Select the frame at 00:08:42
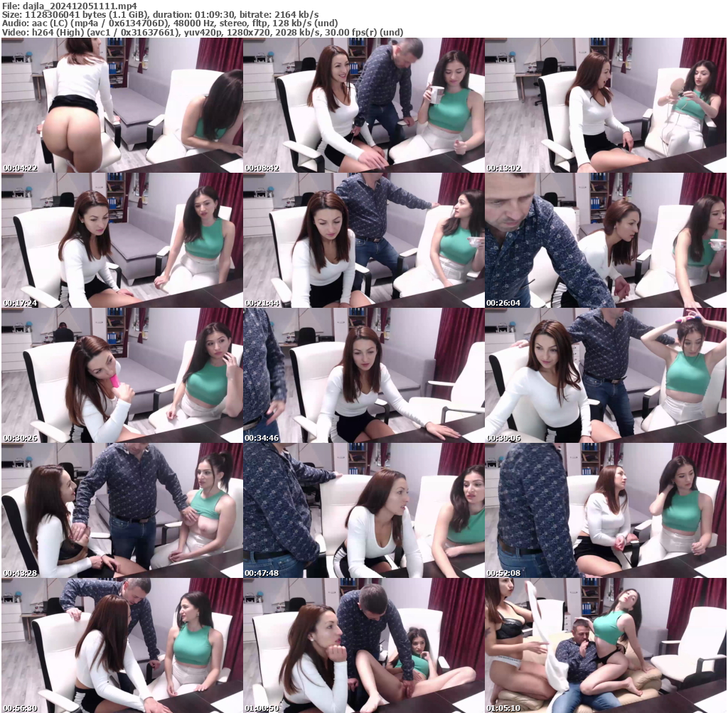This screenshot has height=713, width=728. tap(363, 105)
